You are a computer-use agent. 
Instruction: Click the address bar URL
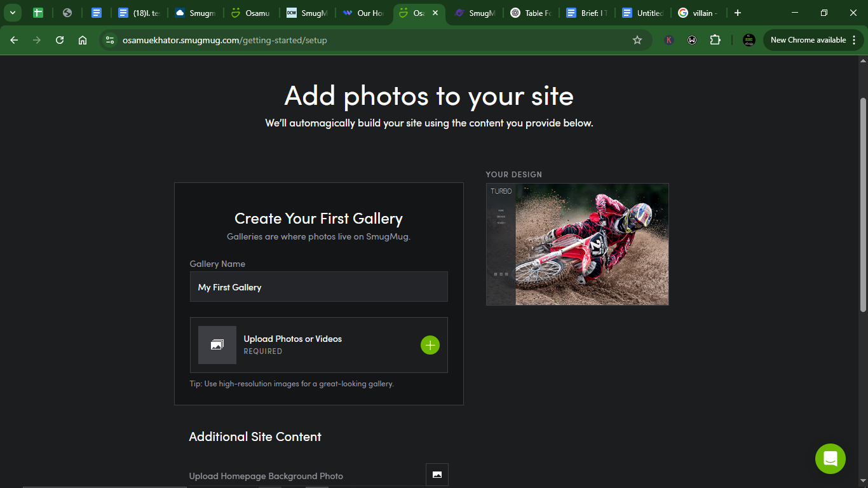(225, 40)
